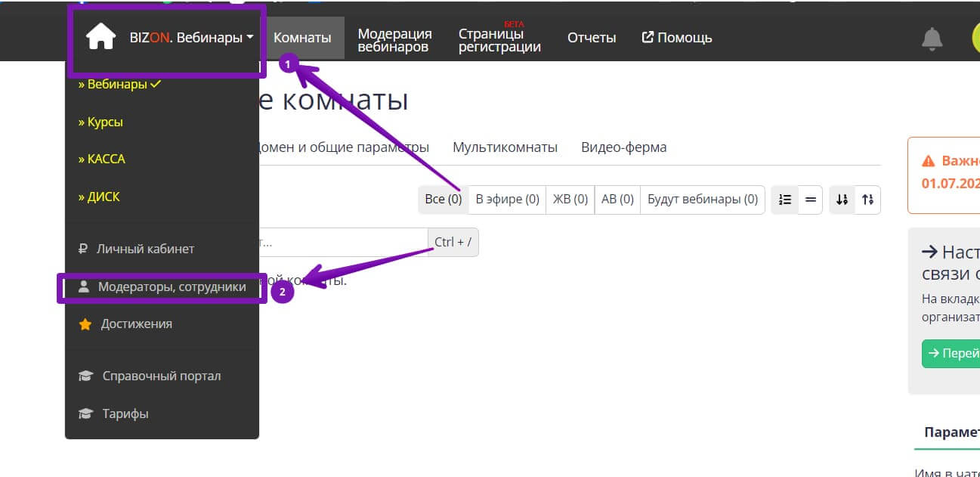Image resolution: width=980 pixels, height=477 pixels.
Task: Filter rooms by Все (0)
Action: coord(444,200)
